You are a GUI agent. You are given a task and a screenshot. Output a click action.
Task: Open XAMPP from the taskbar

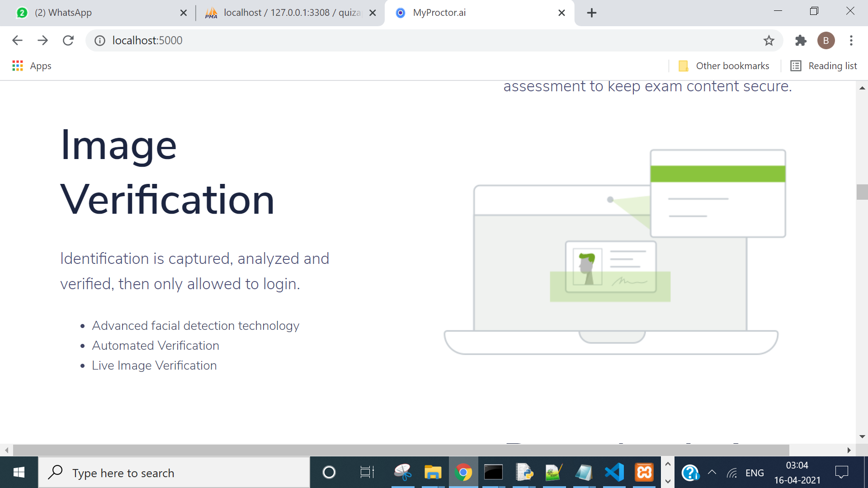coord(644,473)
